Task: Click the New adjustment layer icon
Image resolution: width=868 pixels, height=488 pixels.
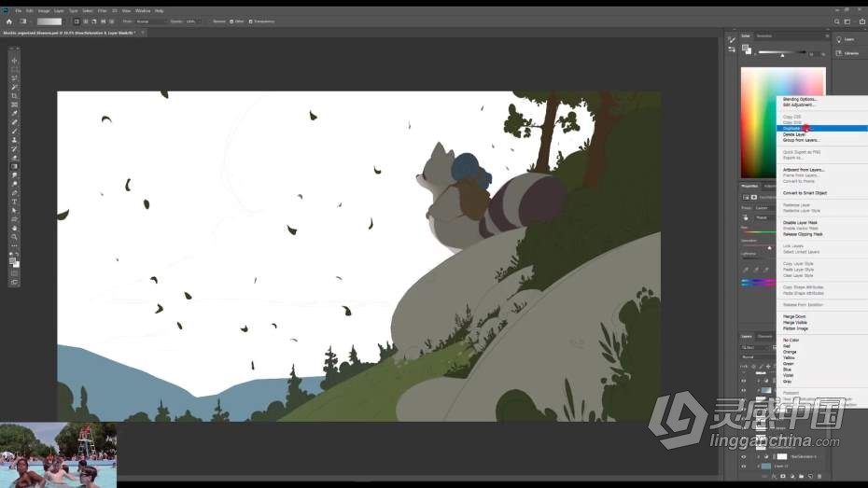Action: click(x=792, y=476)
